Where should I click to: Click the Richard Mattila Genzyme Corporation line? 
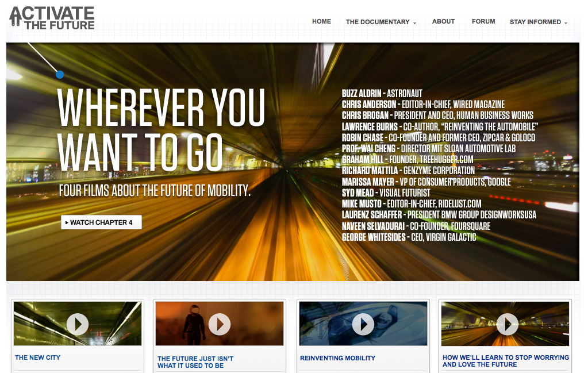[x=408, y=171]
